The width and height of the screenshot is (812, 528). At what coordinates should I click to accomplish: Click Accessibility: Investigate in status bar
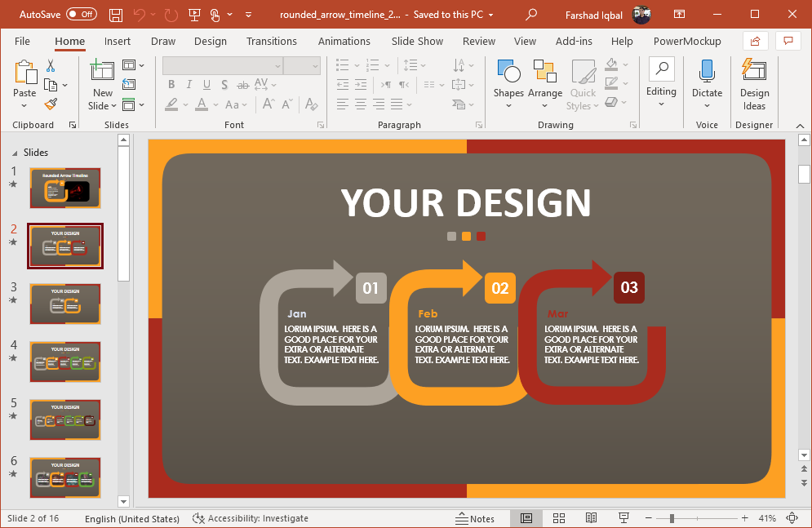click(251, 518)
